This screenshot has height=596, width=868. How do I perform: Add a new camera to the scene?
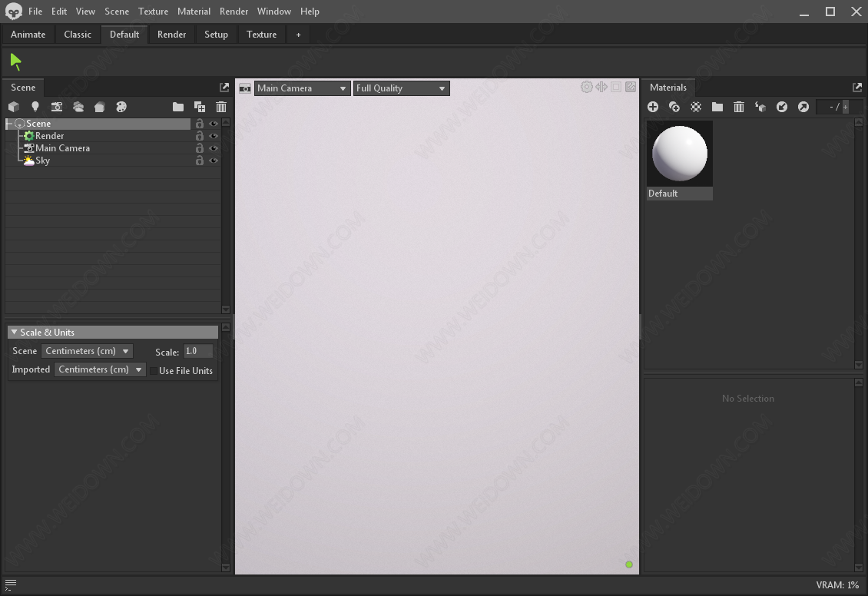pyautogui.click(x=56, y=107)
